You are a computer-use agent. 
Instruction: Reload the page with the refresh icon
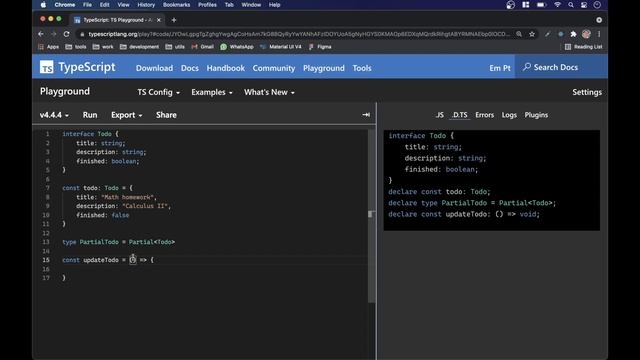pyautogui.click(x=67, y=34)
